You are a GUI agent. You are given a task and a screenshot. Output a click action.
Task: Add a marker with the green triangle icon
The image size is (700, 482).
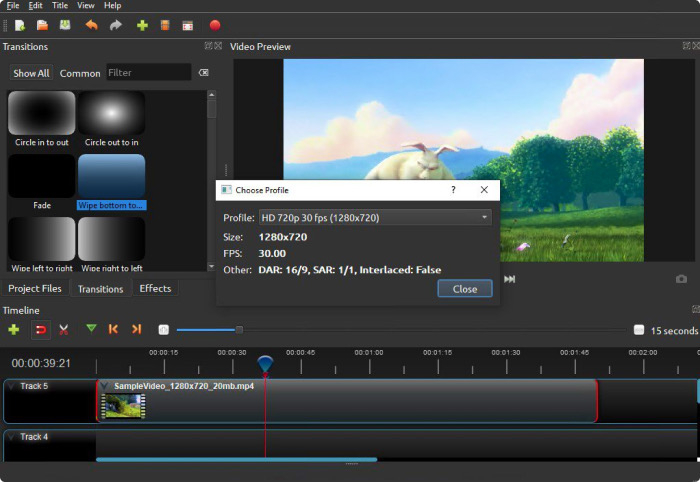coord(91,329)
